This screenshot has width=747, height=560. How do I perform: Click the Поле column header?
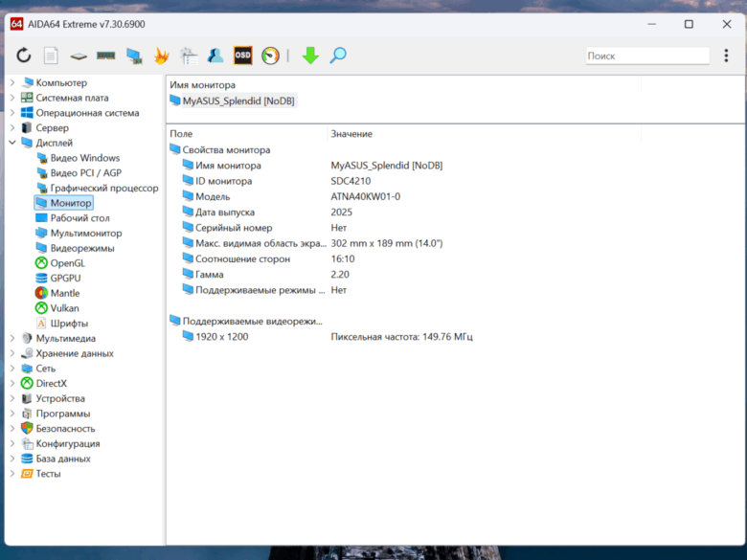click(181, 134)
